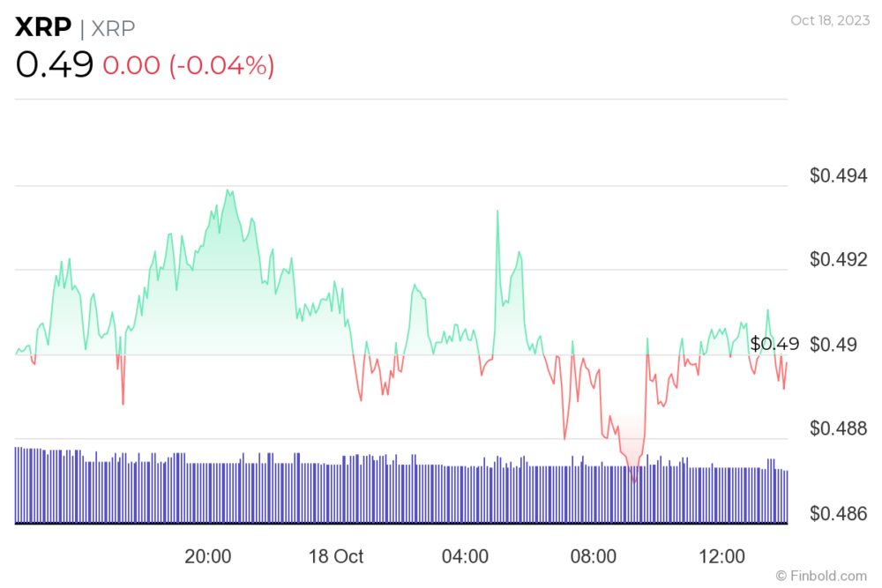This screenshot has width=882, height=588.
Task: Click the lowest red dip after 08:00
Action: [x=634, y=479]
